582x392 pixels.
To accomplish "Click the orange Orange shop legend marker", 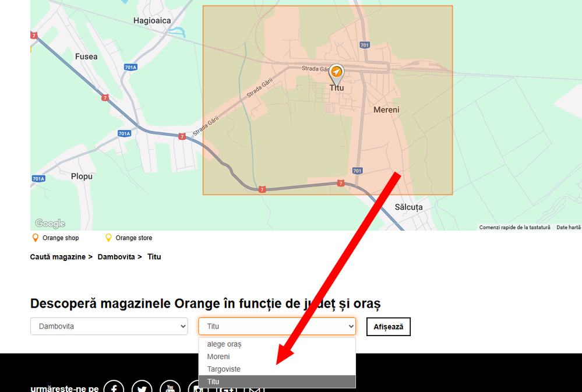I will click(x=36, y=238).
